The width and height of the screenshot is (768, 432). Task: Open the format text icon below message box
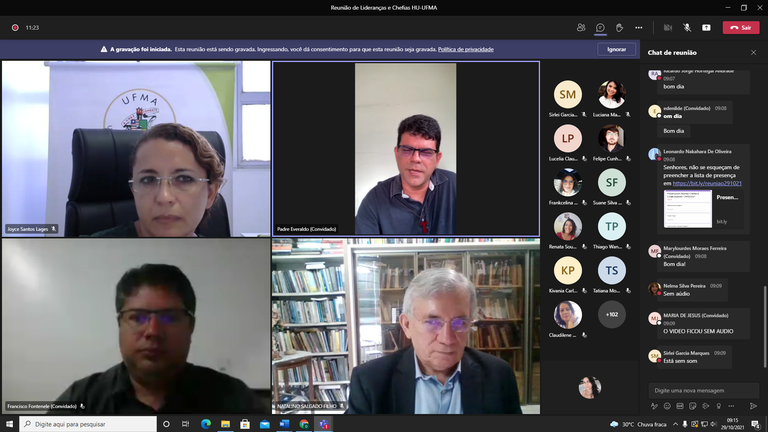pyautogui.click(x=654, y=406)
